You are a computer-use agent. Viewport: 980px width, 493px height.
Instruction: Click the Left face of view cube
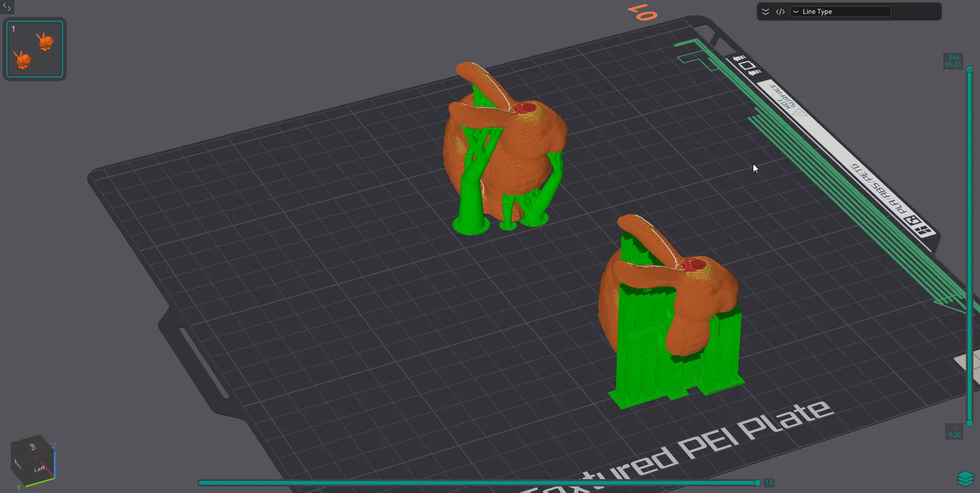click(x=41, y=467)
